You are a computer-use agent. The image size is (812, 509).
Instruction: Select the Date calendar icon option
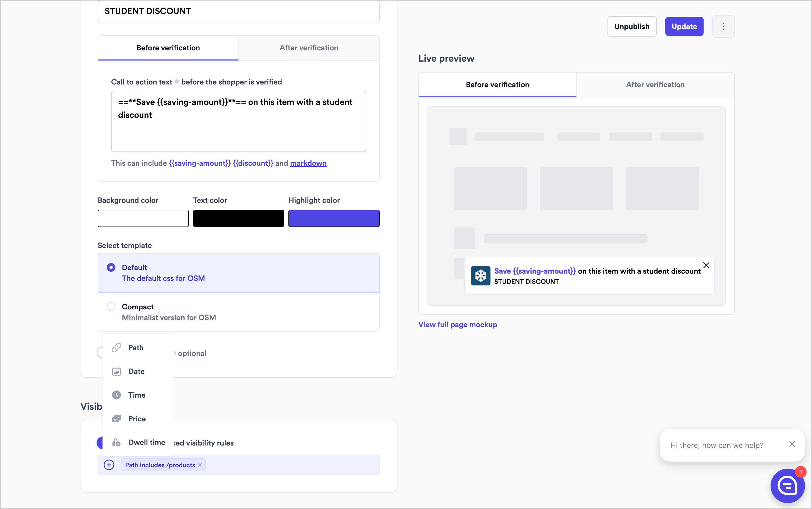pyautogui.click(x=116, y=371)
